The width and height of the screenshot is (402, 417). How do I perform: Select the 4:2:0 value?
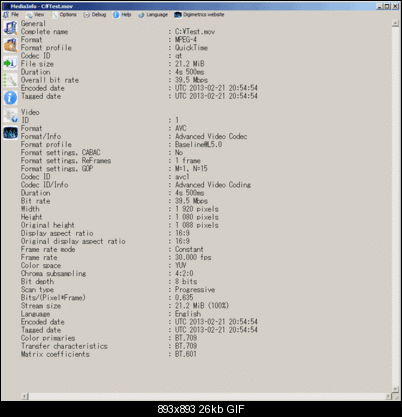pyautogui.click(x=184, y=274)
